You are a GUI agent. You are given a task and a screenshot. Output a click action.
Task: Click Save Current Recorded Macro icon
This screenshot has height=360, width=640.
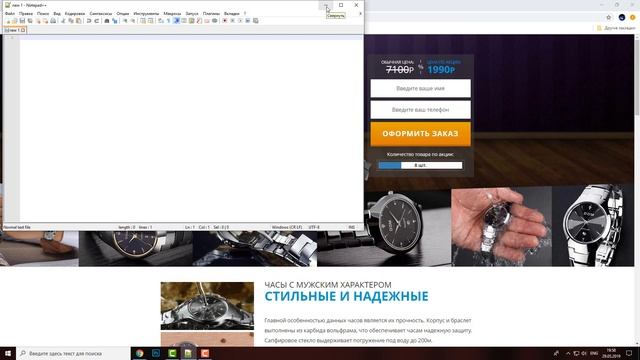256,21
